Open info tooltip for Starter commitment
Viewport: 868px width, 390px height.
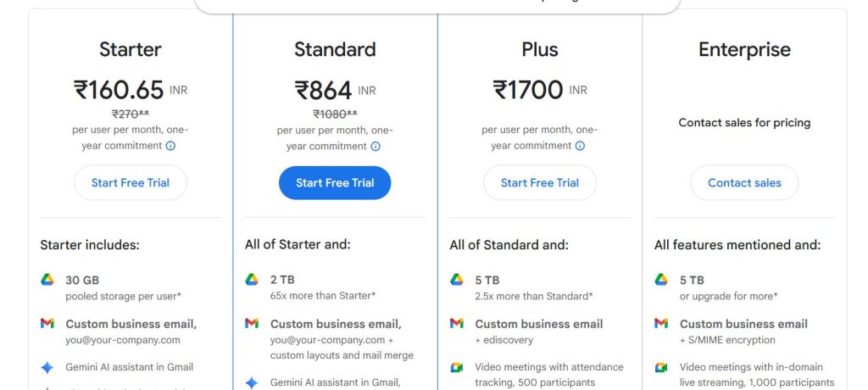coord(170,146)
